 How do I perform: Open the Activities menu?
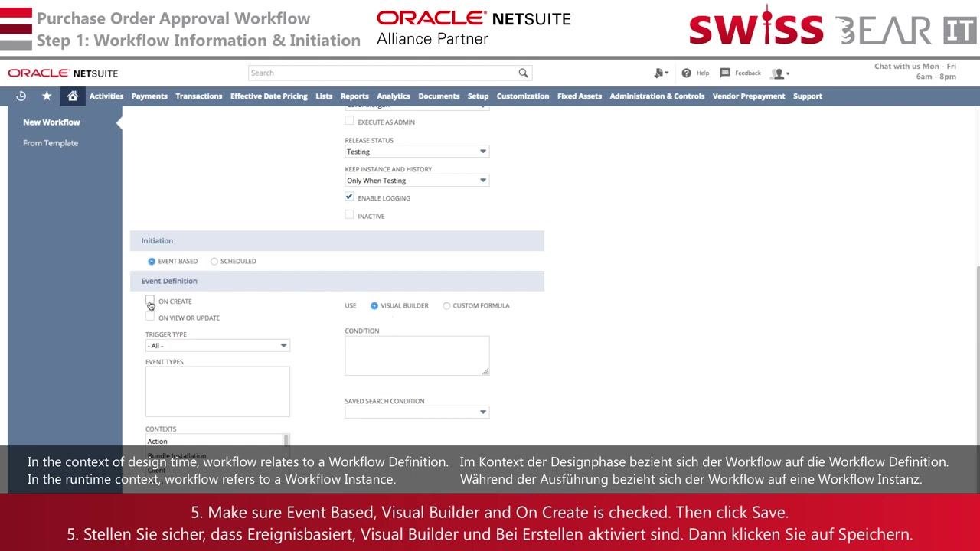[x=106, y=96]
